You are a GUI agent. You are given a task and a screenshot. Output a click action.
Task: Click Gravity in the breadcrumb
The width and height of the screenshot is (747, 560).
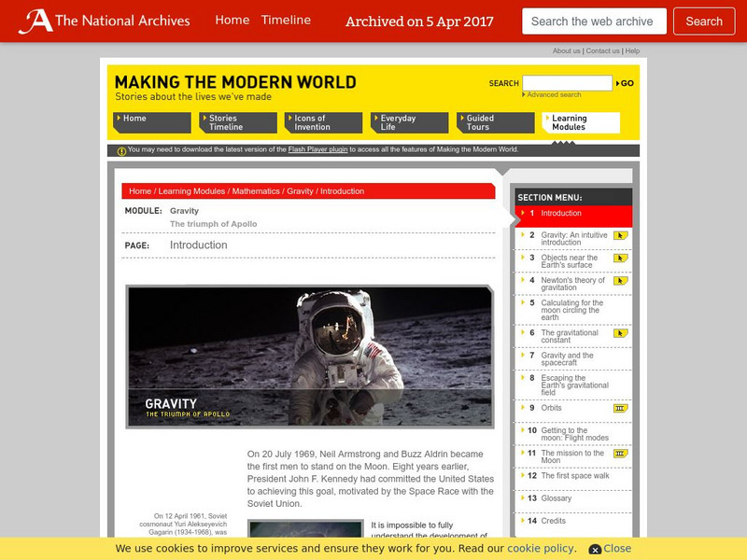point(300,191)
